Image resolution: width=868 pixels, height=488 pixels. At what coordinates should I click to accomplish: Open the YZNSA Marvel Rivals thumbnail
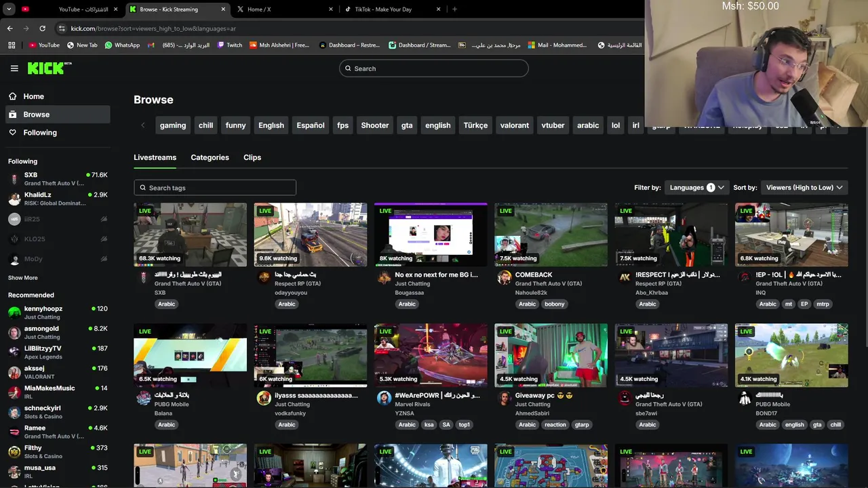point(431,355)
